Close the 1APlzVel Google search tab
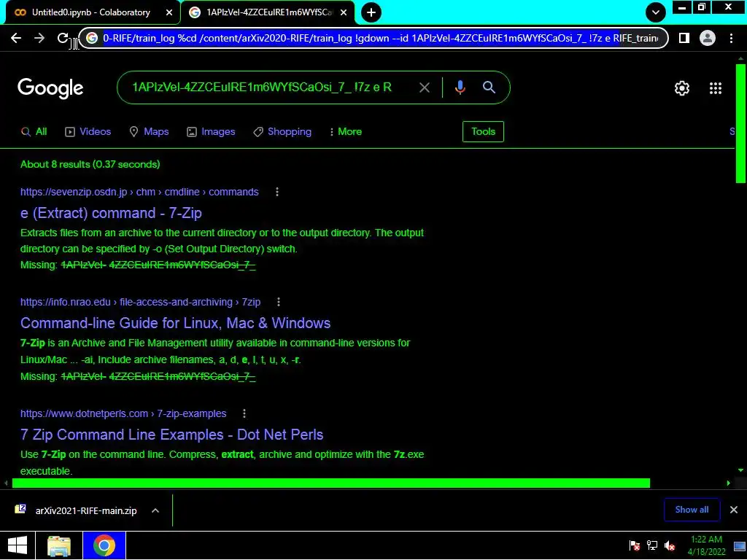 pyautogui.click(x=344, y=12)
